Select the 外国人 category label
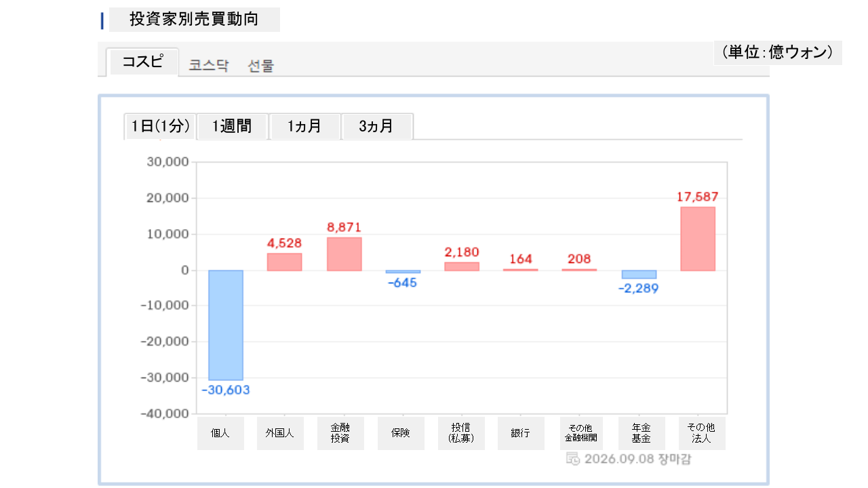This screenshot has height=488, width=868. click(280, 434)
